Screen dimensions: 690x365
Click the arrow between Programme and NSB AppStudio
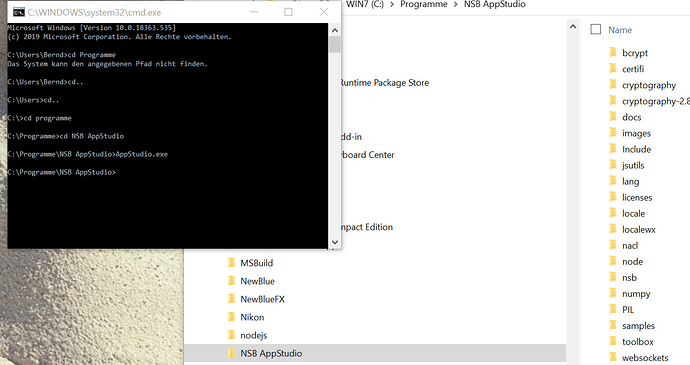point(456,4)
